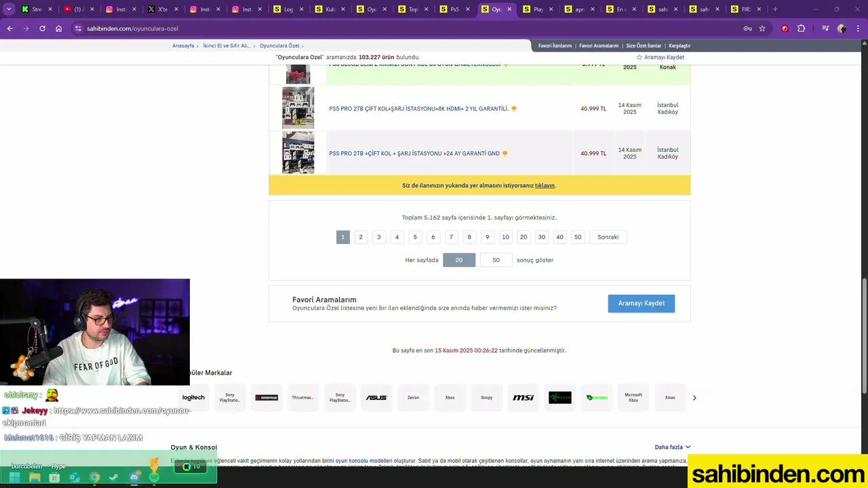Show next brands with the arrow
Viewport: 868px width, 488px height.
point(694,398)
